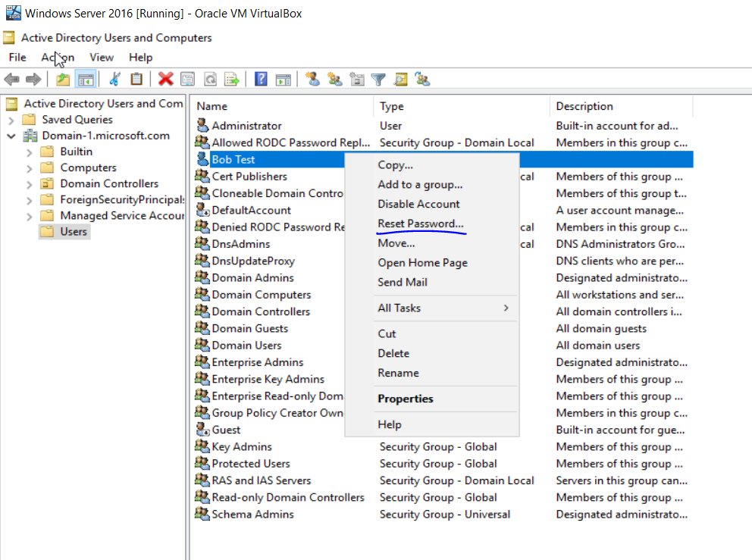Screen dimensions: 752x560
Task: Click the Forward arrow in toolbar
Action: [33, 79]
